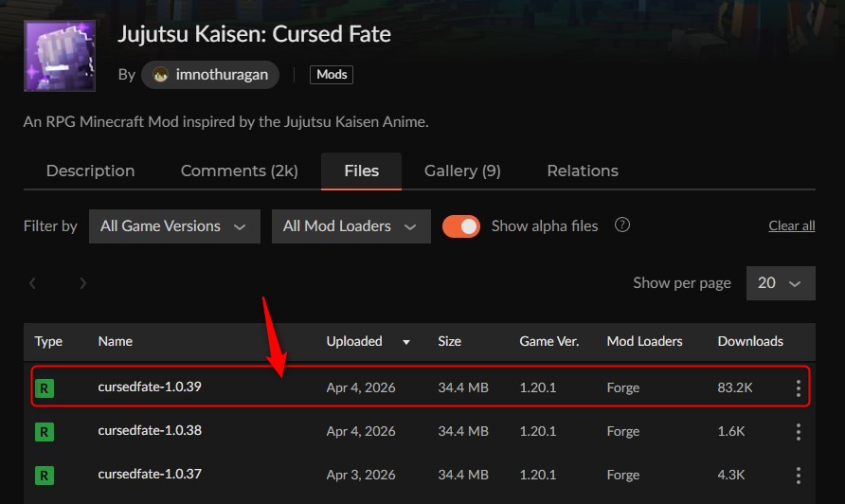Image resolution: width=845 pixels, height=504 pixels.
Task: Click the Cursed Fate mod logo thumbnail
Action: (x=60, y=56)
